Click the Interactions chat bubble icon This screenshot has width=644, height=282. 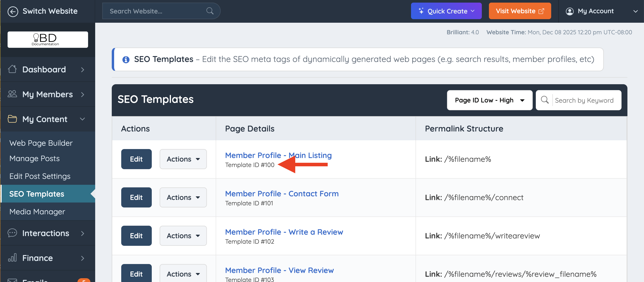(x=12, y=233)
